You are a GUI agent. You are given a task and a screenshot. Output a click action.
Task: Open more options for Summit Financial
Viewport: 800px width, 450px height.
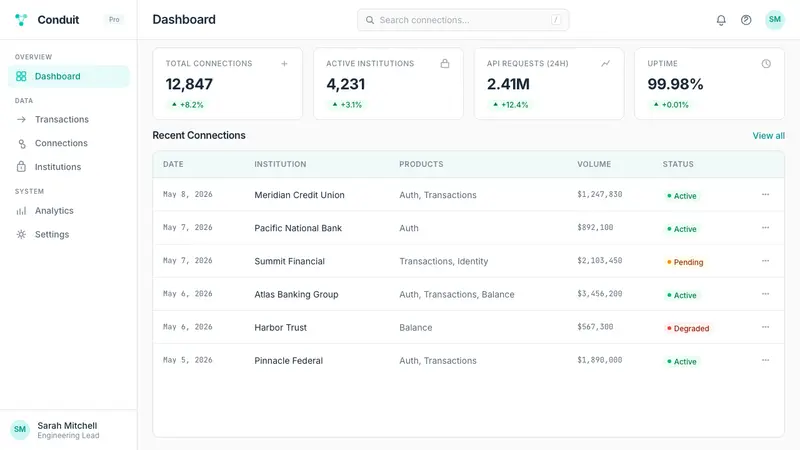click(x=765, y=261)
